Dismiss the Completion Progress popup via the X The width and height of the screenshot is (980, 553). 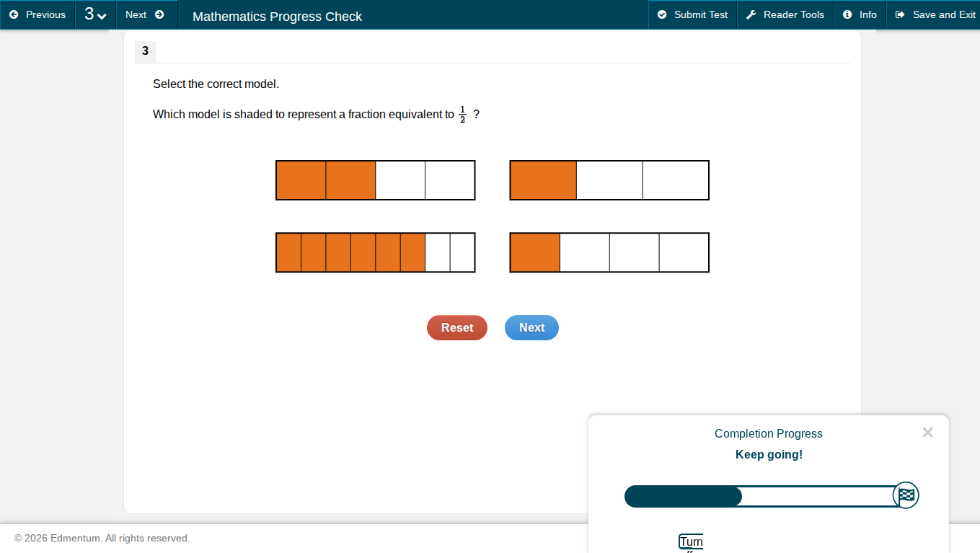tap(928, 432)
